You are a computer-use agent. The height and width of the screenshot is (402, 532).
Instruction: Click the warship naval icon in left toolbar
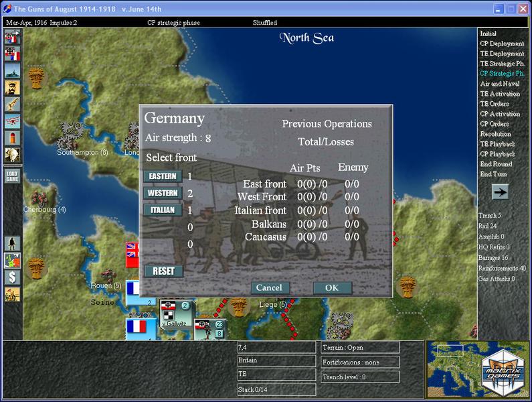12,70
